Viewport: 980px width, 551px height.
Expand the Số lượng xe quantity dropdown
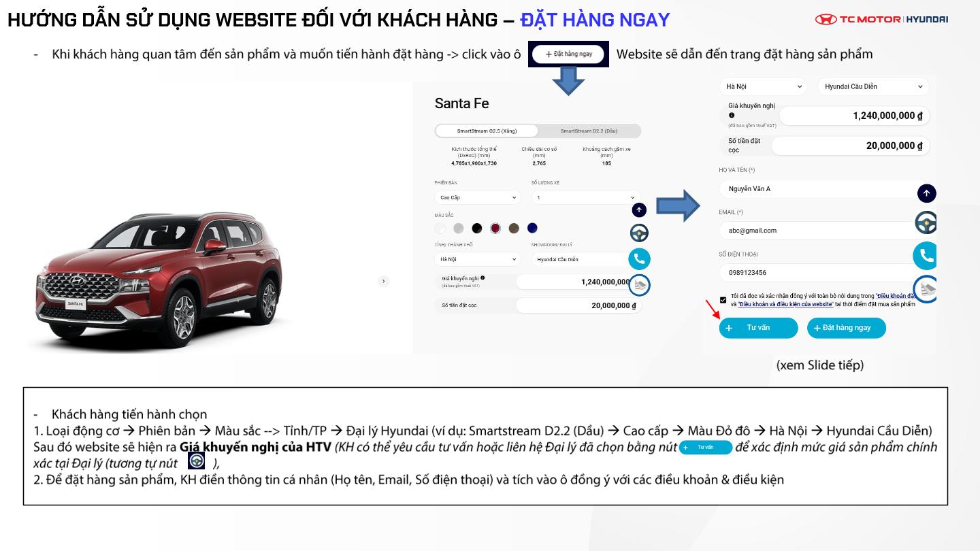[585, 198]
